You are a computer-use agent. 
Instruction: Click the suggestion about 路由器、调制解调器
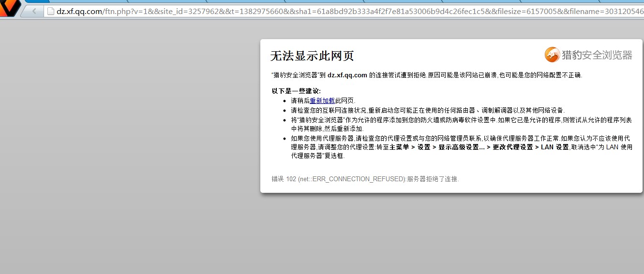coord(428,110)
